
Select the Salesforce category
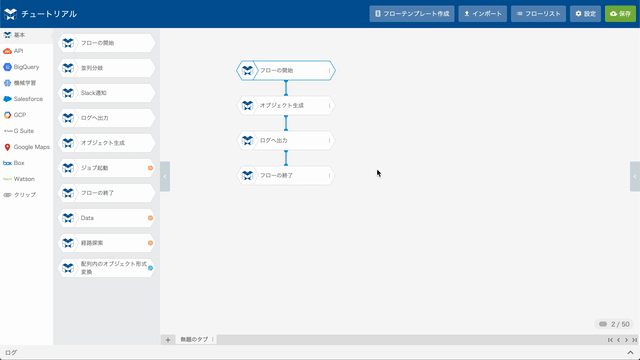pos(26,99)
